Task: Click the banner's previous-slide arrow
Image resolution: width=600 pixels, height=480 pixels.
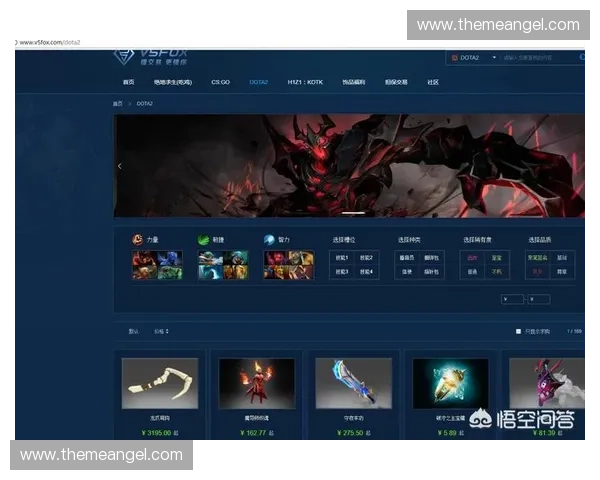Action: point(120,166)
